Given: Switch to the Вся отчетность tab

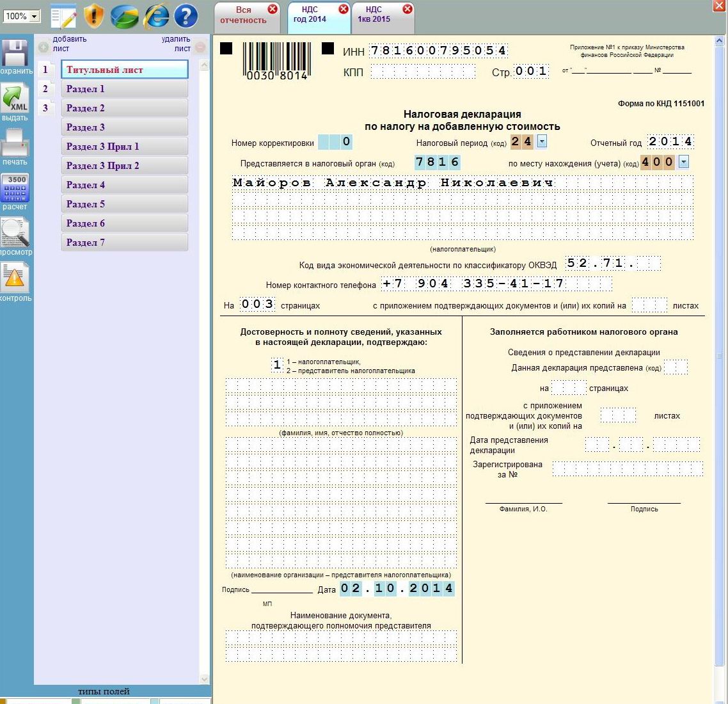Looking at the screenshot, I should click(x=242, y=15).
